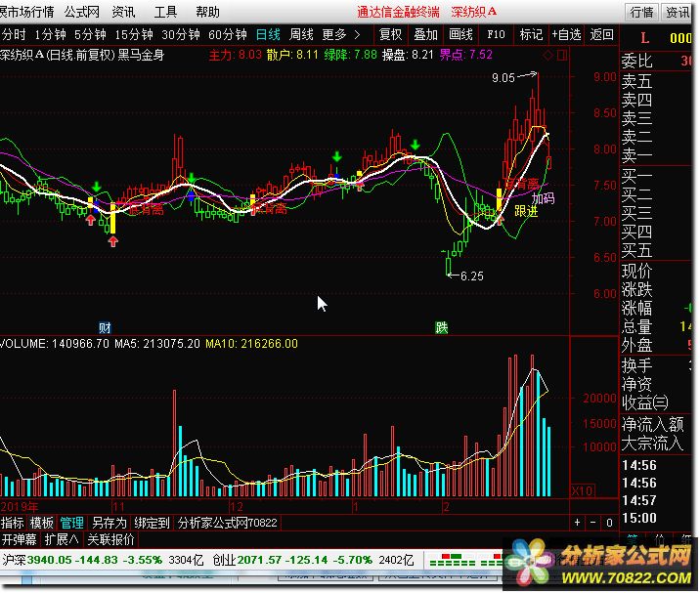Click the red-green market breadth indicator
The width and height of the screenshot is (700, 593).
458,561
